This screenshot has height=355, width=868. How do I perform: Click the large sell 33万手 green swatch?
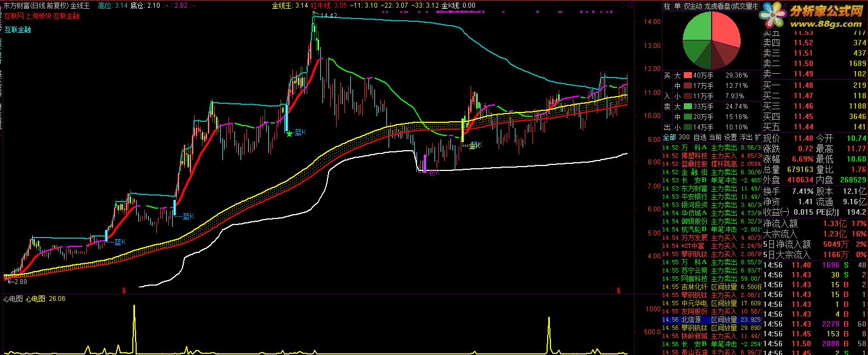[687, 106]
